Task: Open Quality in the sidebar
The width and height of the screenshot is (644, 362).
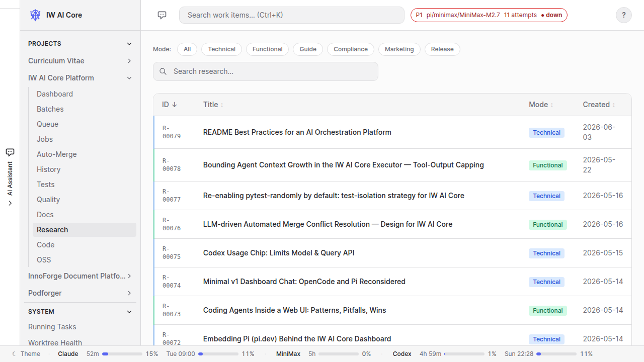Action: tap(85, 200)
